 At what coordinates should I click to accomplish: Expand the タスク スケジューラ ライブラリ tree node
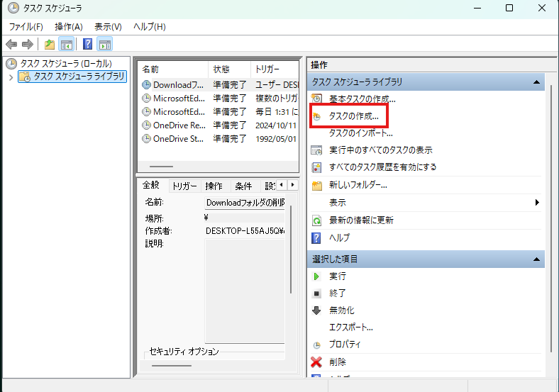(x=11, y=77)
